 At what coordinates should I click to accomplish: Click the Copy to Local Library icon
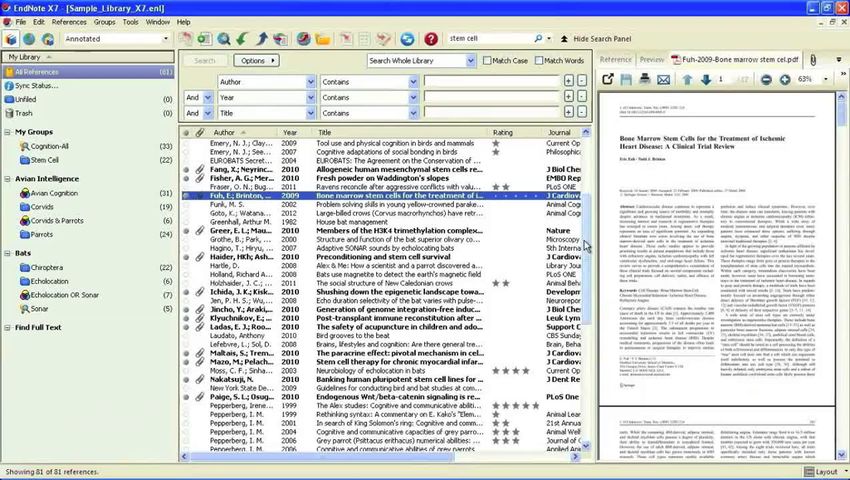click(x=185, y=39)
